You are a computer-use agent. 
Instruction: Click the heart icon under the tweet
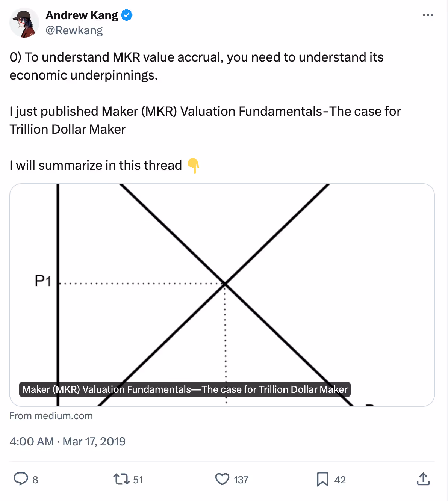tap(222, 479)
